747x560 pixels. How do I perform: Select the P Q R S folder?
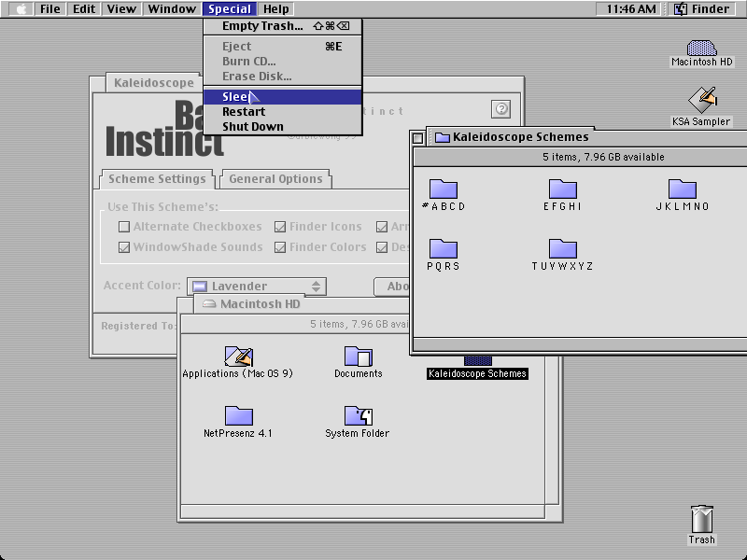443,248
